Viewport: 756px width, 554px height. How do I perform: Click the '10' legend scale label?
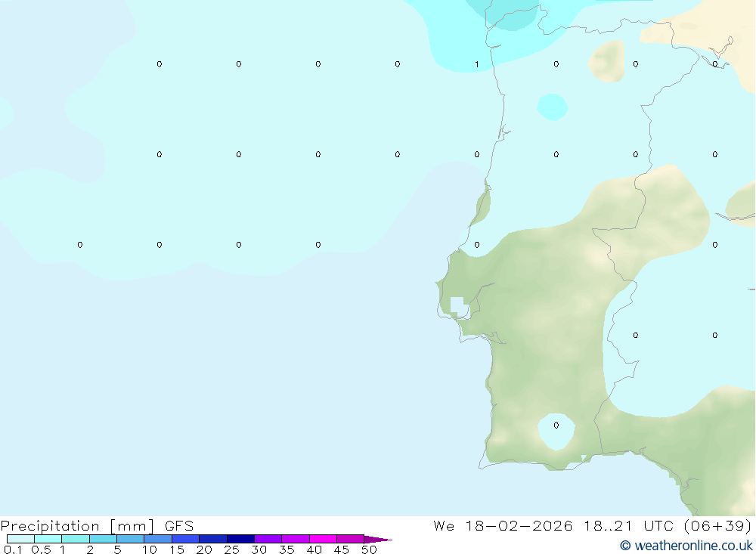150,549
